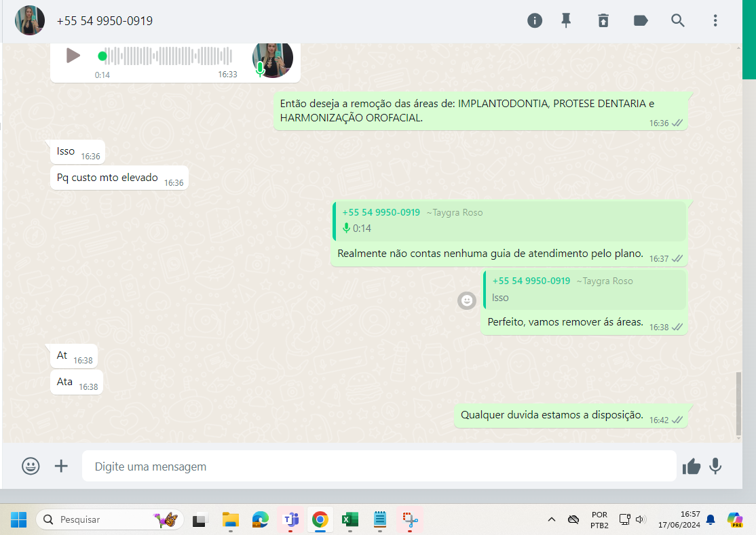The width and height of the screenshot is (756, 535).
Task: Select the 'At' message at 16:38
Action: pyautogui.click(x=74, y=356)
